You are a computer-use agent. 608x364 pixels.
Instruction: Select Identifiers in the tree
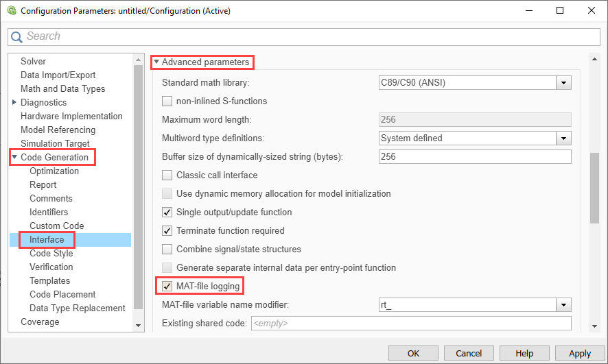pos(49,213)
